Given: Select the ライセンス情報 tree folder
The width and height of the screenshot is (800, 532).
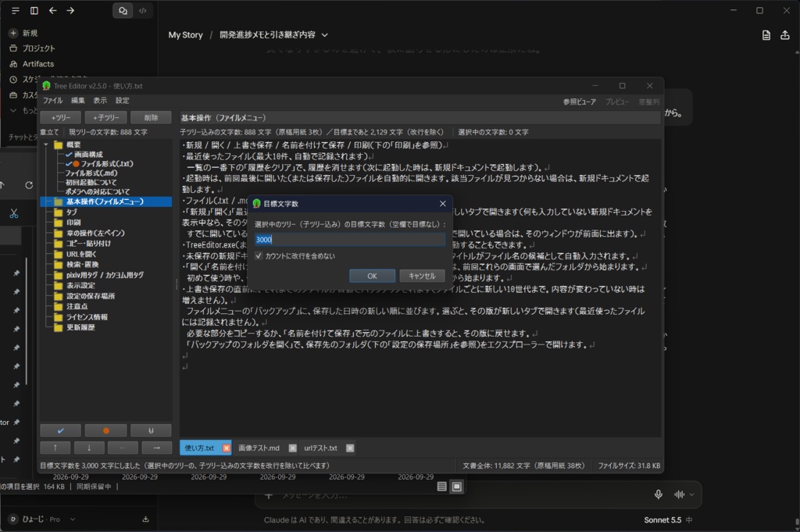Looking at the screenshot, I should point(87,316).
